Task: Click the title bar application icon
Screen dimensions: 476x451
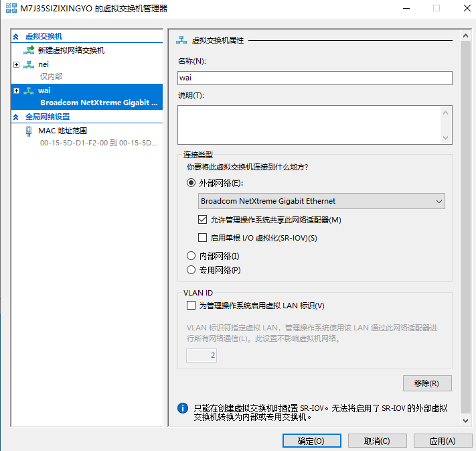Action: pyautogui.click(x=11, y=9)
